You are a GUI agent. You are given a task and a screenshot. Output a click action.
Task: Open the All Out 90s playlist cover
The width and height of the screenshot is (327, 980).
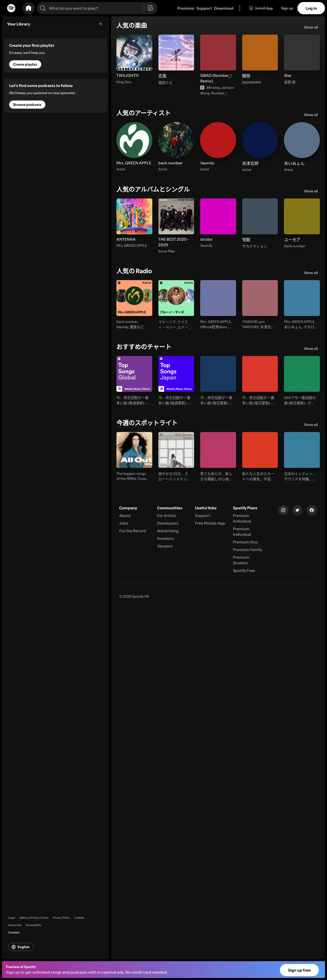coord(134,450)
